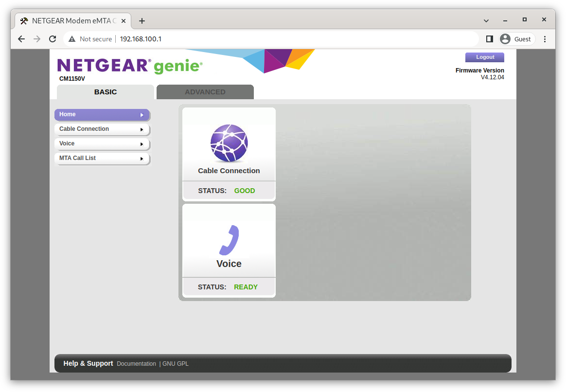Select Home in the sidebar

pos(102,114)
